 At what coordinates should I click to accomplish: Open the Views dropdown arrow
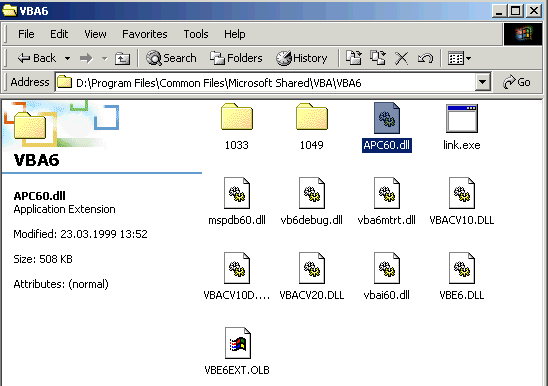coord(468,58)
